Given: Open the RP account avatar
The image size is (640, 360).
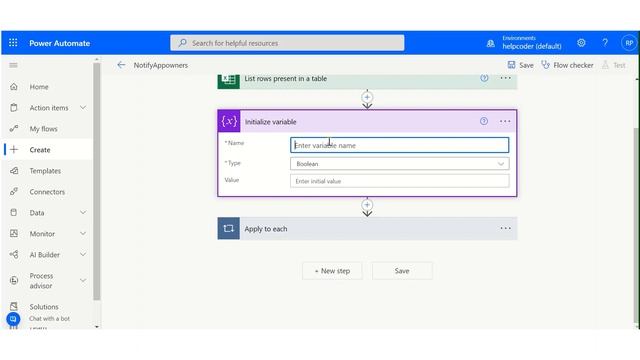Looking at the screenshot, I should click(629, 43).
